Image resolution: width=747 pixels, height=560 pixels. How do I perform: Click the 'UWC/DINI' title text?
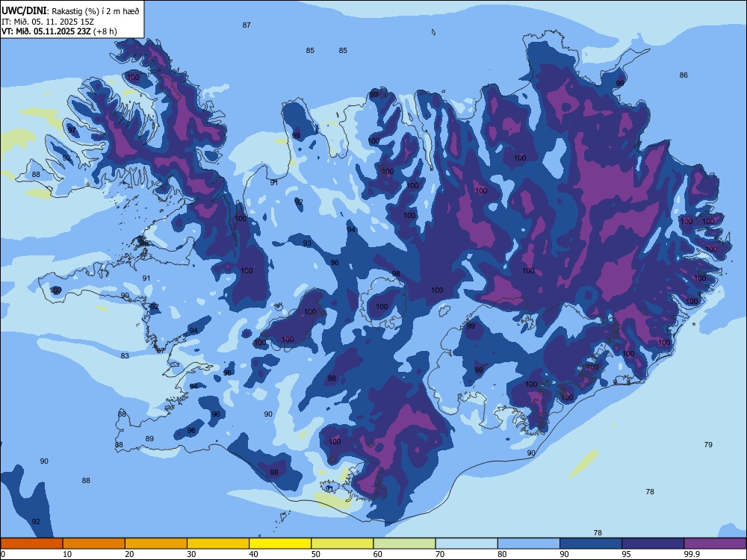[x=24, y=10]
